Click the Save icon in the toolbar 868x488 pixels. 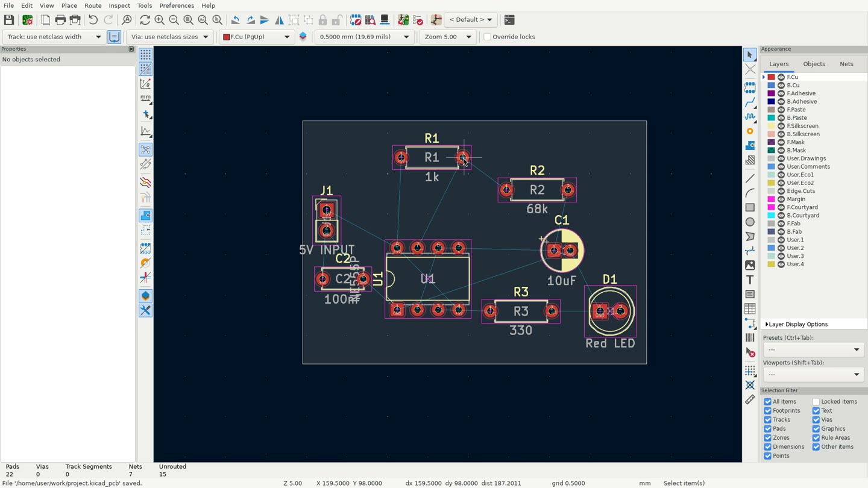coord(9,20)
